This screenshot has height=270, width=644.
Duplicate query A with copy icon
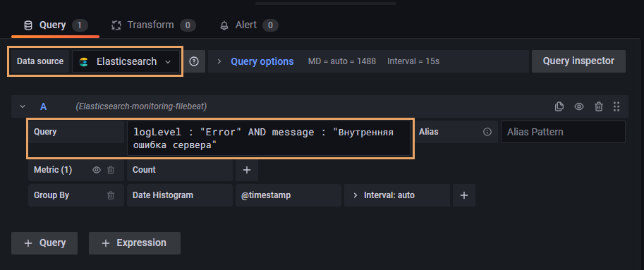(559, 106)
